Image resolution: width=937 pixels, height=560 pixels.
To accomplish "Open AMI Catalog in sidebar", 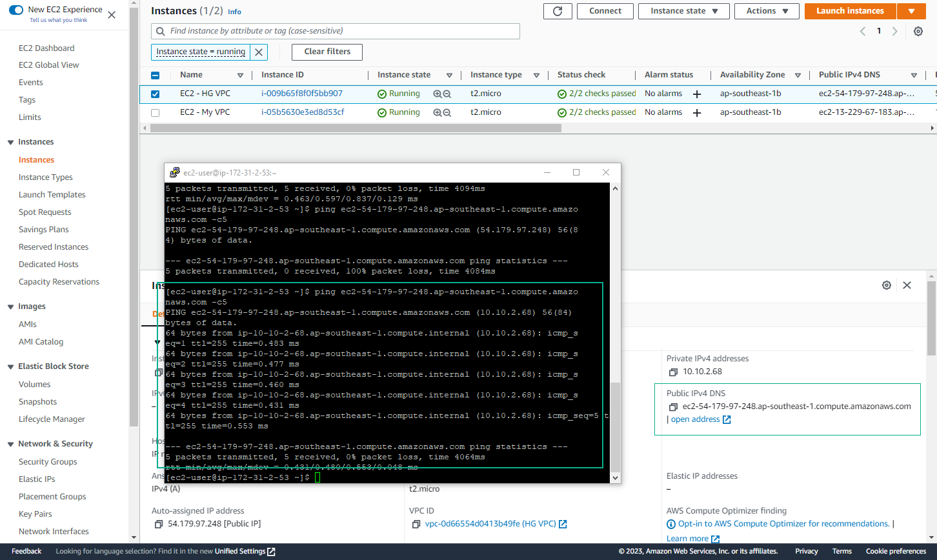I will 41,342.
